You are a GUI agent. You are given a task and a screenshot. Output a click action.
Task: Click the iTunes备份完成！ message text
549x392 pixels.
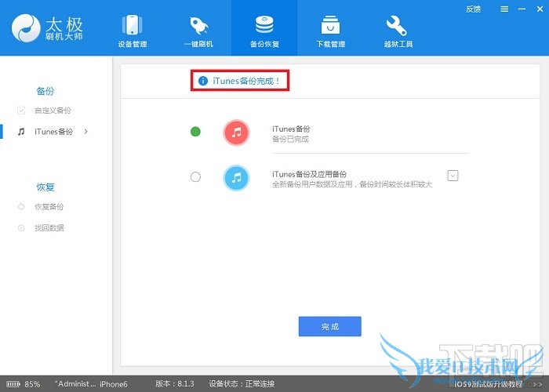(x=246, y=81)
